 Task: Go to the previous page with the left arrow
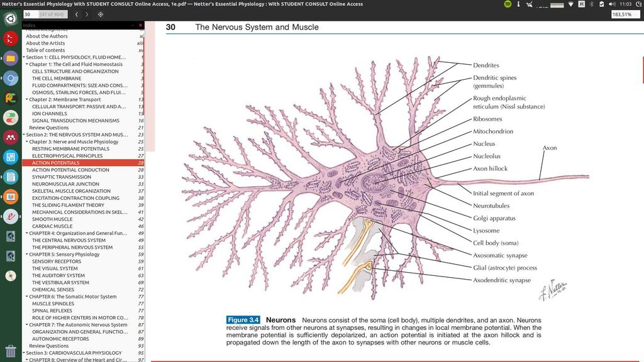(76, 14)
